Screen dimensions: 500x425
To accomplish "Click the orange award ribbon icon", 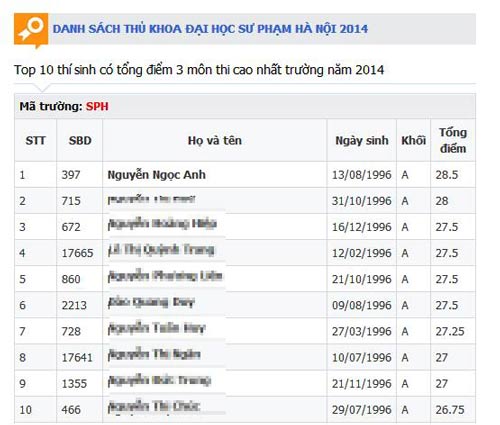I will coord(31,30).
